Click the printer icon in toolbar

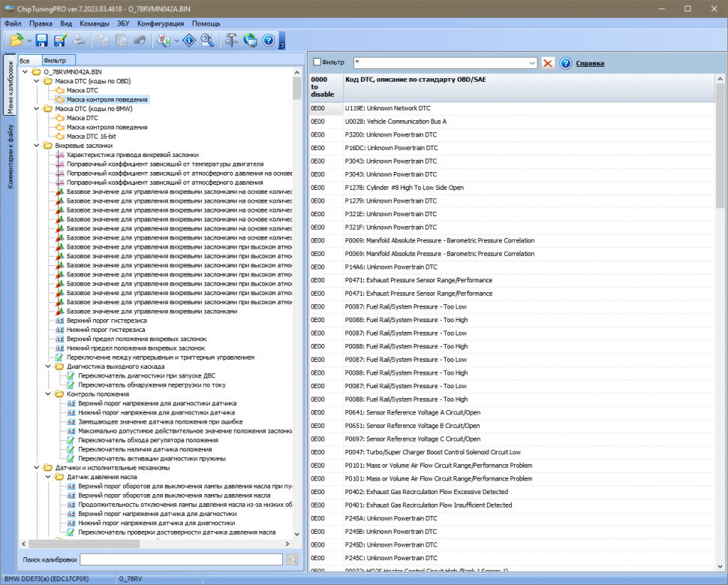click(79, 41)
